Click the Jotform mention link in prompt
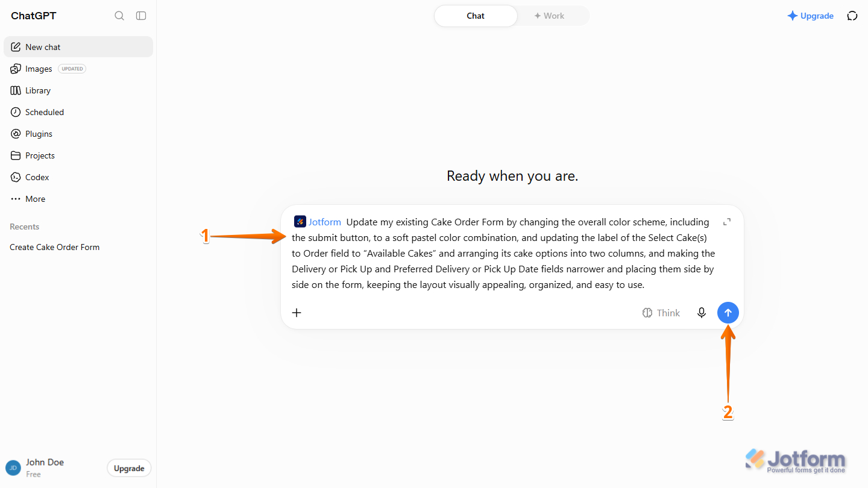 point(325,222)
